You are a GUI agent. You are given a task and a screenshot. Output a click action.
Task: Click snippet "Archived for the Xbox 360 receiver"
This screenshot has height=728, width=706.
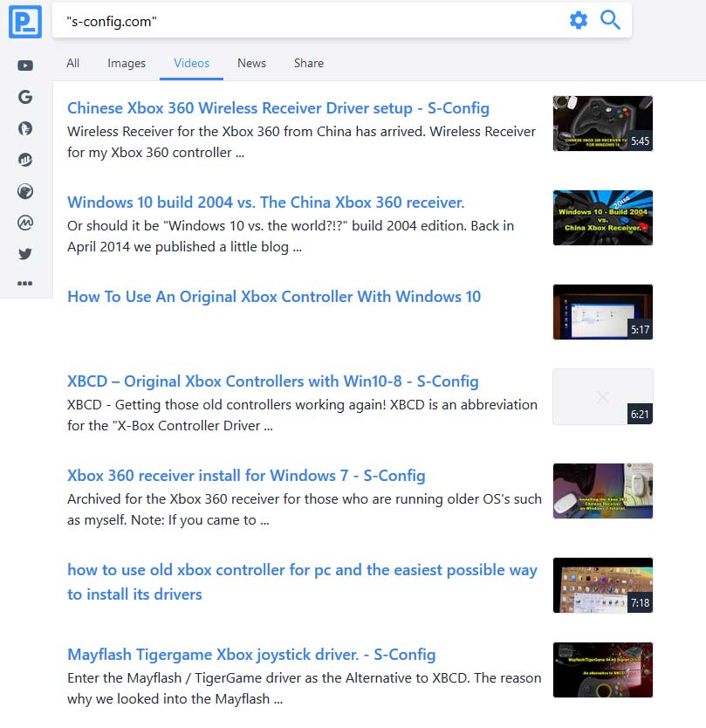(305, 509)
